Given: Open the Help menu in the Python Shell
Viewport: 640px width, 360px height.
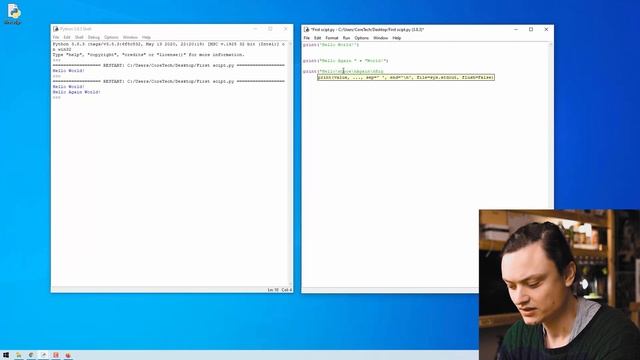Looking at the screenshot, I should [x=146, y=38].
